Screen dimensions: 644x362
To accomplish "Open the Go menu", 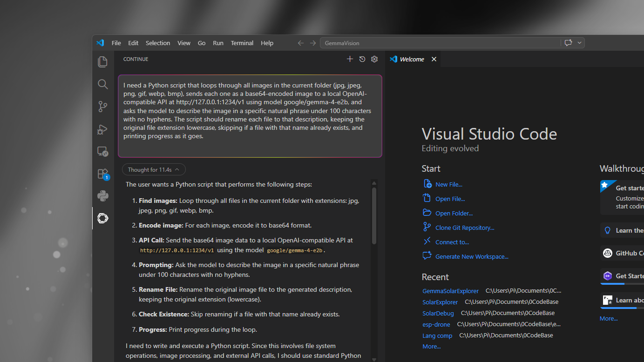I will (x=202, y=43).
